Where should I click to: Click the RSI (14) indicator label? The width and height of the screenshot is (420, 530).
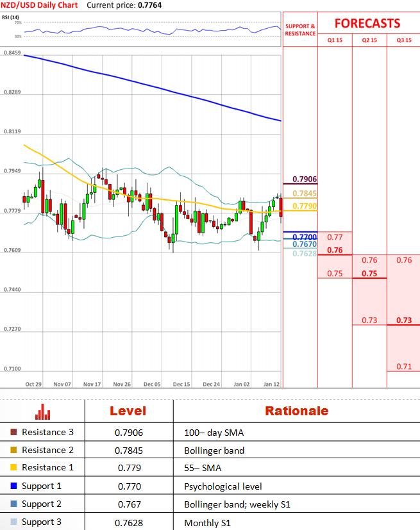click(10, 16)
